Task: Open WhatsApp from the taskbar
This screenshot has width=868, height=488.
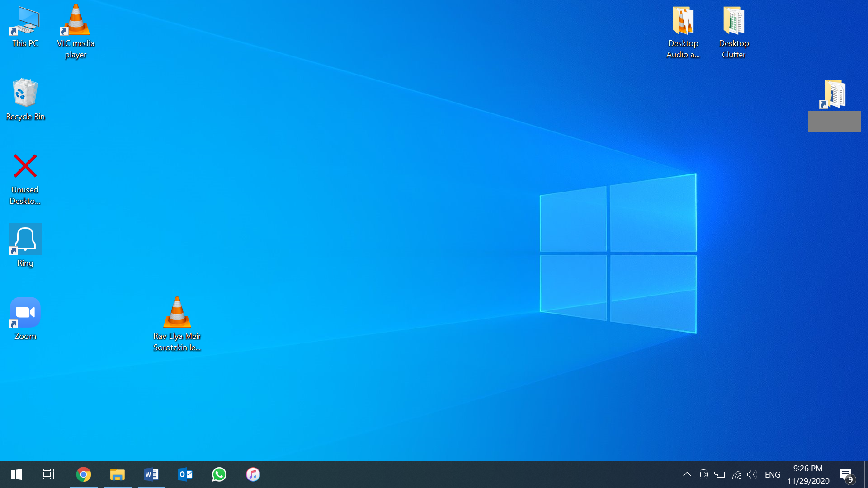Action: [219, 474]
